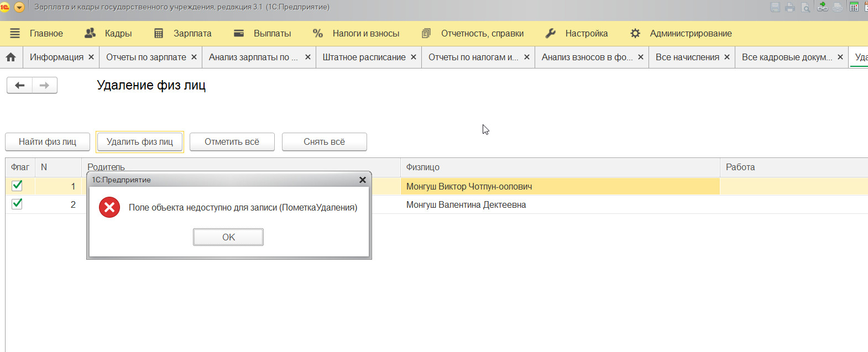Click the Работа column header
This screenshot has height=352, width=868.
tap(794, 167)
